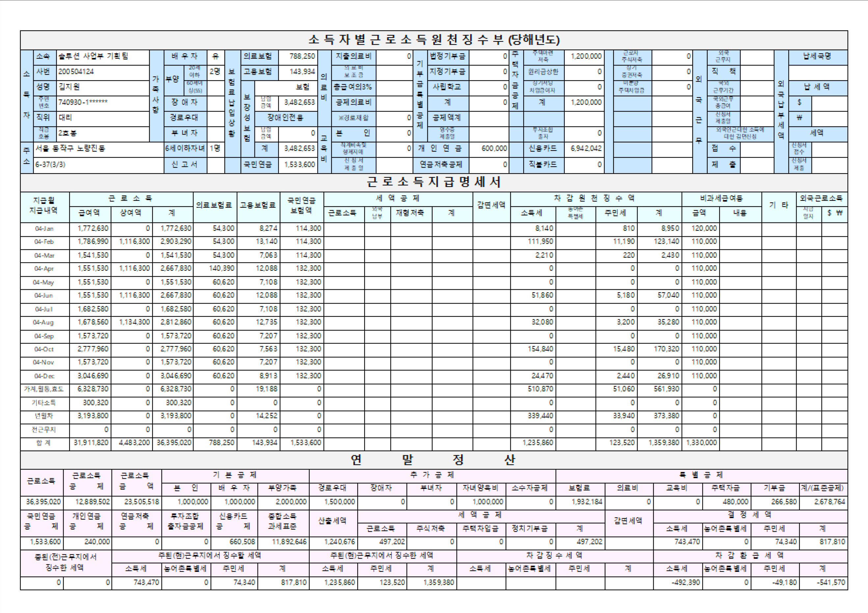
Task: Click the 6세이하자녀 label
Action: point(185,148)
